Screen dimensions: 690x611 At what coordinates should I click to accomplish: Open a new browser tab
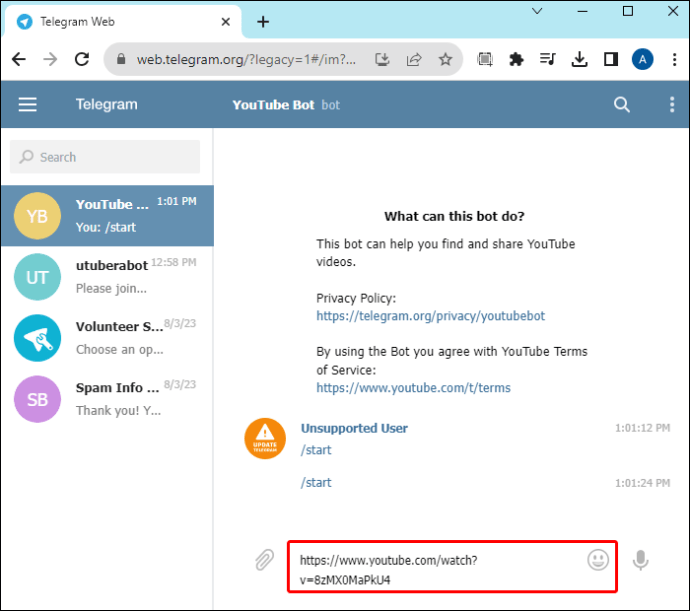click(x=263, y=22)
